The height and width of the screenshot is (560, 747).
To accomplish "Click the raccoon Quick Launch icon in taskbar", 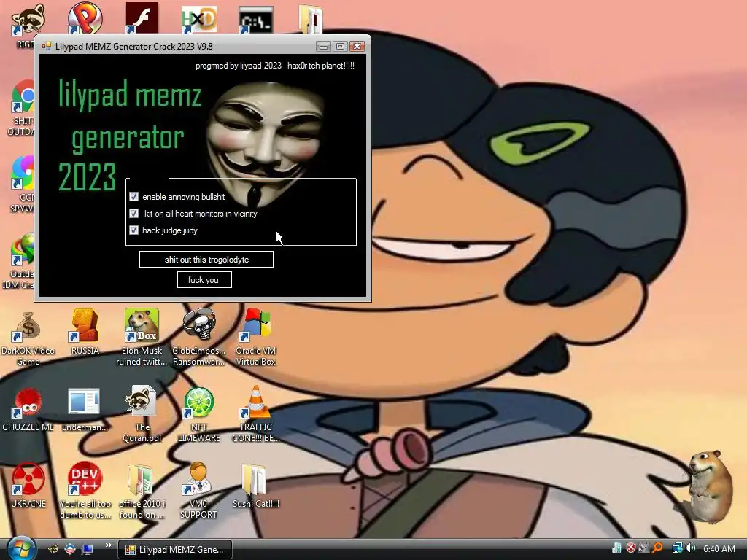I will pyautogui.click(x=53, y=549).
